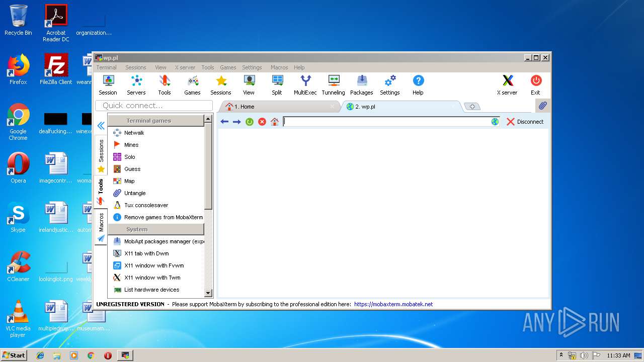The height and width of the screenshot is (362, 644).
Task: Open the Games toolbar icon
Action: pyautogui.click(x=192, y=85)
